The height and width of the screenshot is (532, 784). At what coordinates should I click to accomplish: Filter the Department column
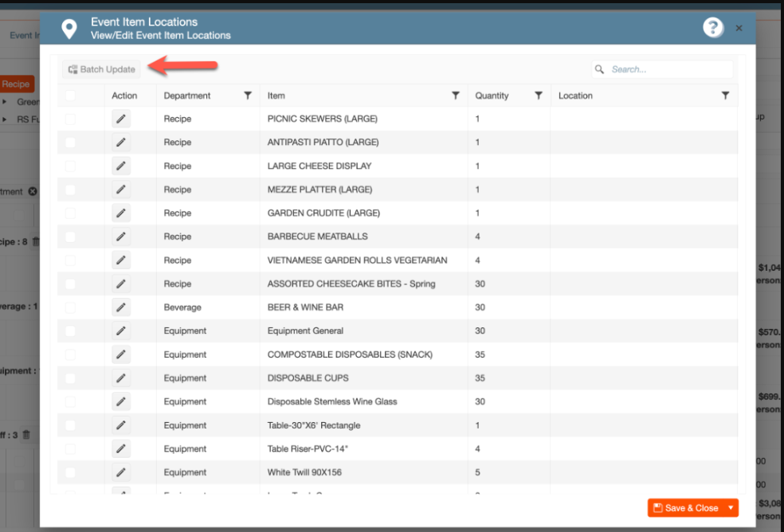click(x=248, y=96)
